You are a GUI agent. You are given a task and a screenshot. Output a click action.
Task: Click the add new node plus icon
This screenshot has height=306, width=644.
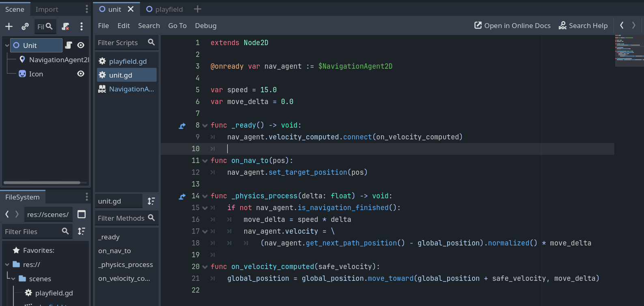(9, 26)
